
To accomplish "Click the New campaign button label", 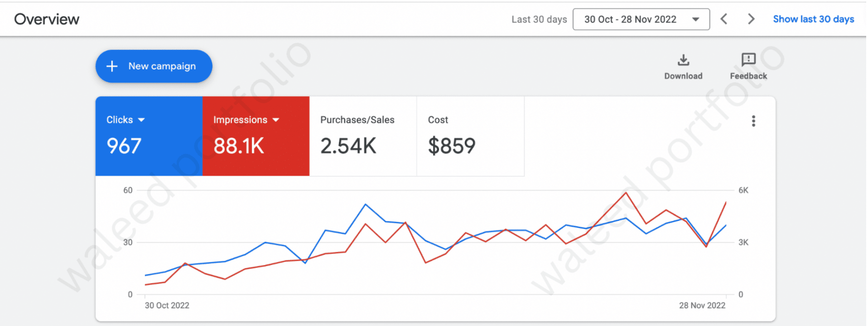I will 162,66.
